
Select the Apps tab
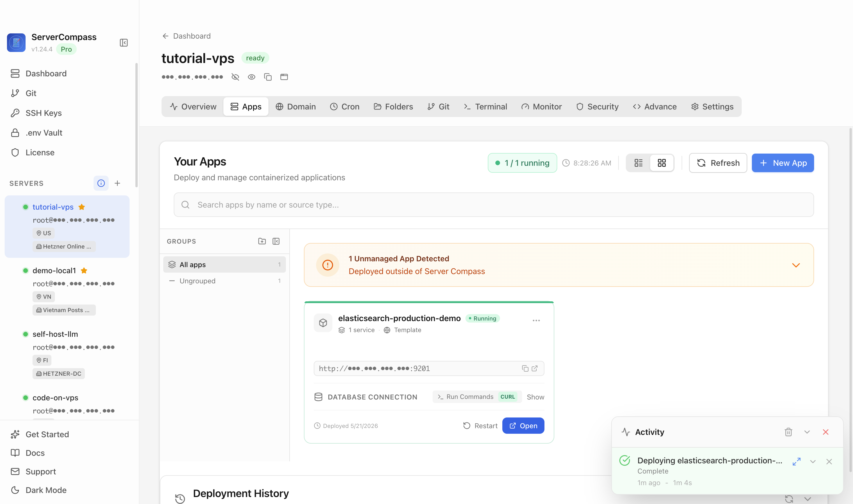(x=246, y=107)
